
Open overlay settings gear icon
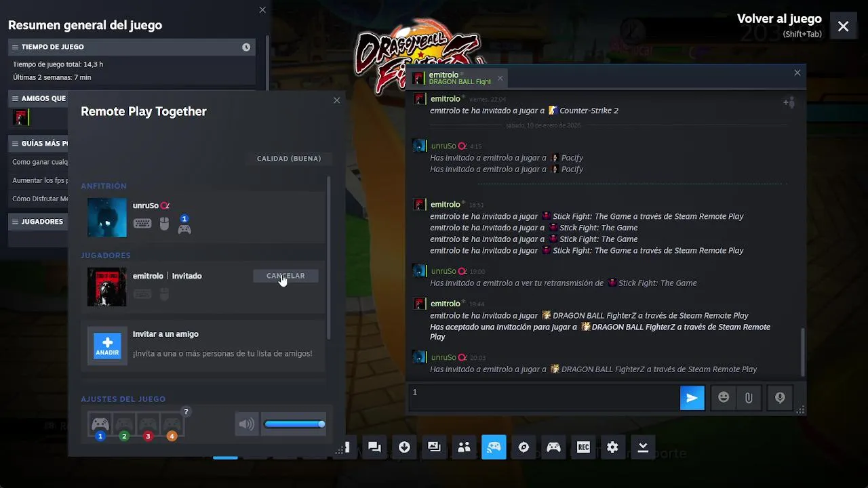tap(613, 447)
